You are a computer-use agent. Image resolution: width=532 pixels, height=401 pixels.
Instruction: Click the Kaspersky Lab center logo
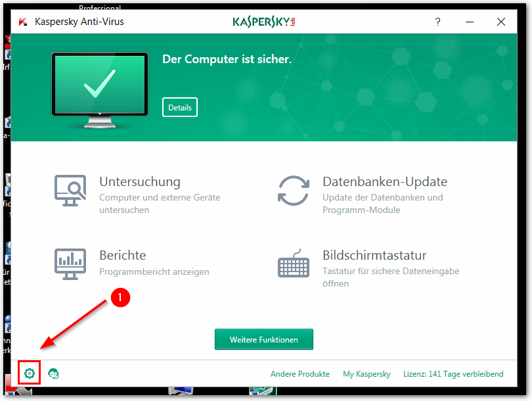263,22
